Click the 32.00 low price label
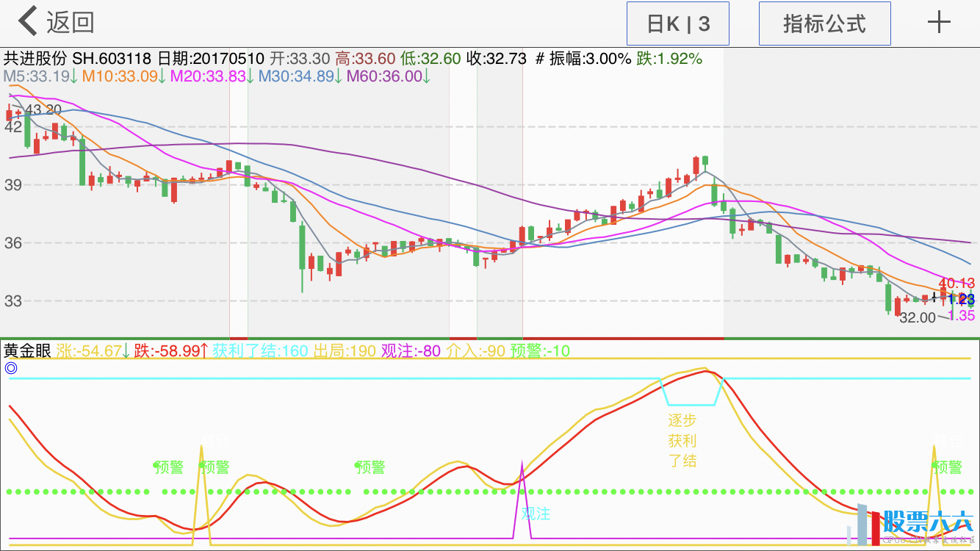This screenshot has width=980, height=551. 918,317
